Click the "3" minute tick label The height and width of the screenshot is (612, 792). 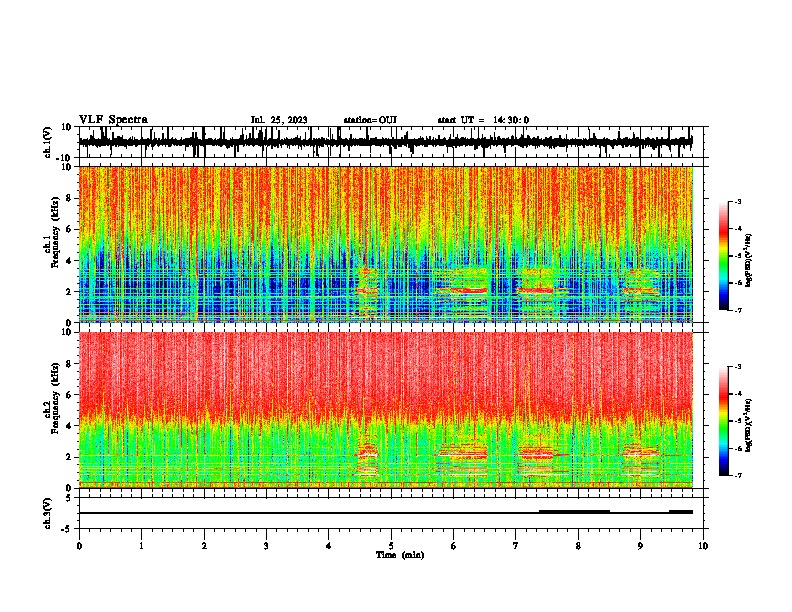point(266,546)
